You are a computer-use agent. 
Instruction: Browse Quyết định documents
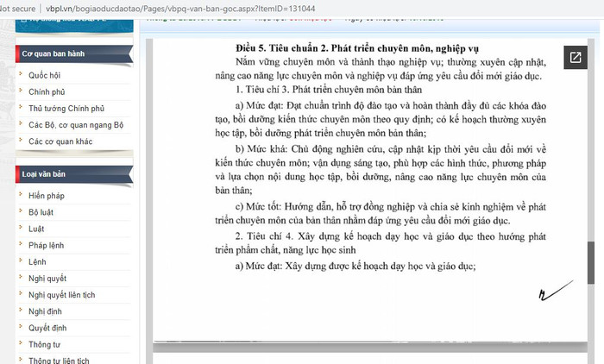48,327
